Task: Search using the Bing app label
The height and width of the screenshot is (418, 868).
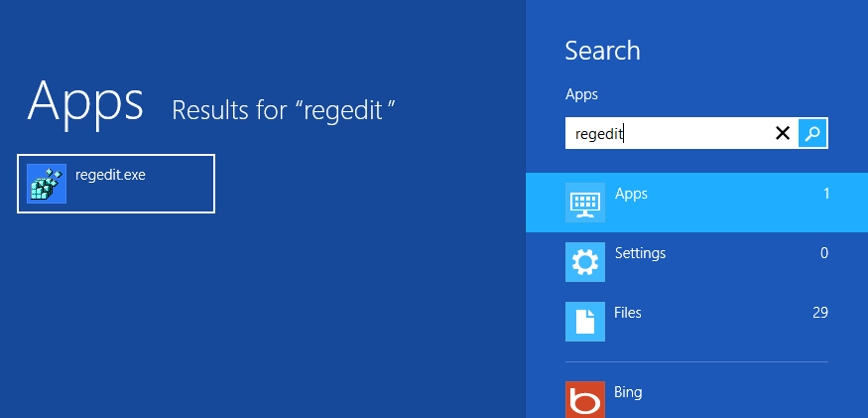Action: click(628, 392)
